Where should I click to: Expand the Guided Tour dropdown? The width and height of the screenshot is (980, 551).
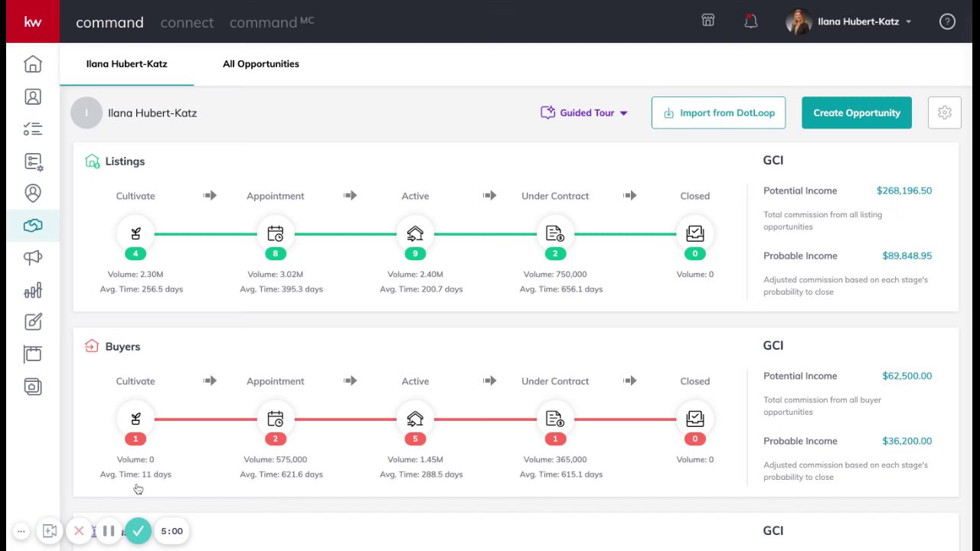tap(585, 112)
